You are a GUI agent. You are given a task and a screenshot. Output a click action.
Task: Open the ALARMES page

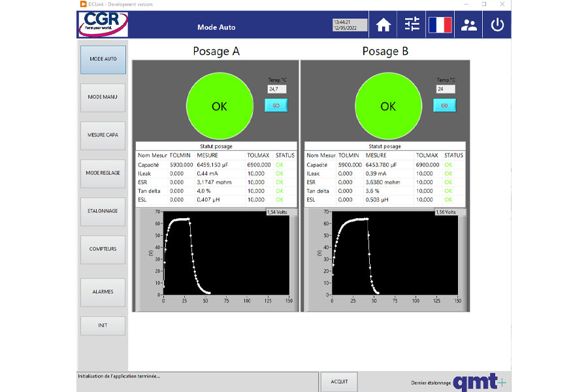103,292
